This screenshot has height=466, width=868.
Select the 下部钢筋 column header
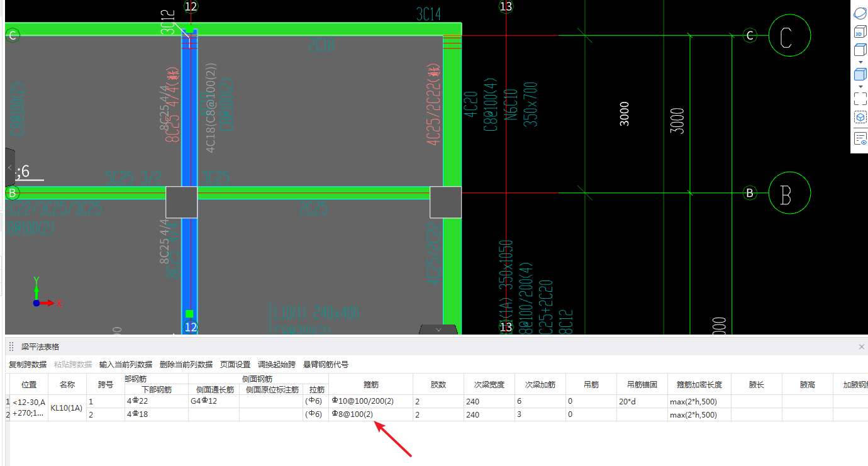[x=157, y=389]
